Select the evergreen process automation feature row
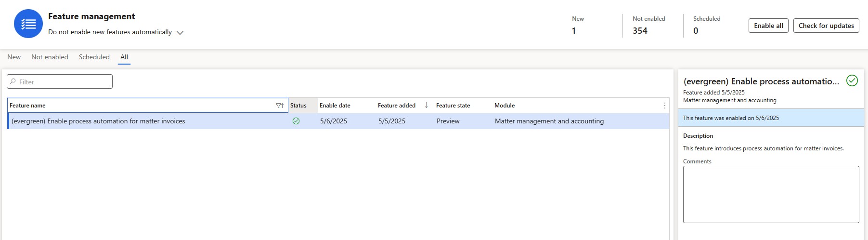 338,121
